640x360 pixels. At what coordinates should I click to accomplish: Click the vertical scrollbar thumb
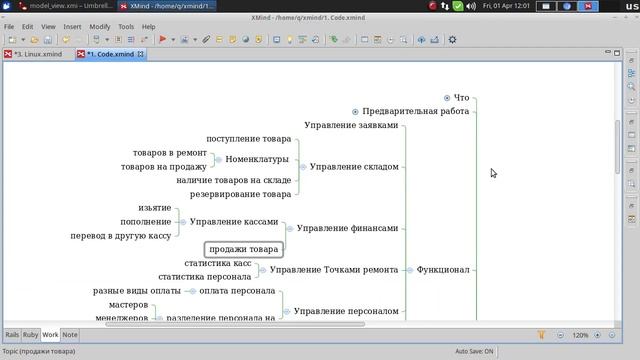tap(618, 147)
